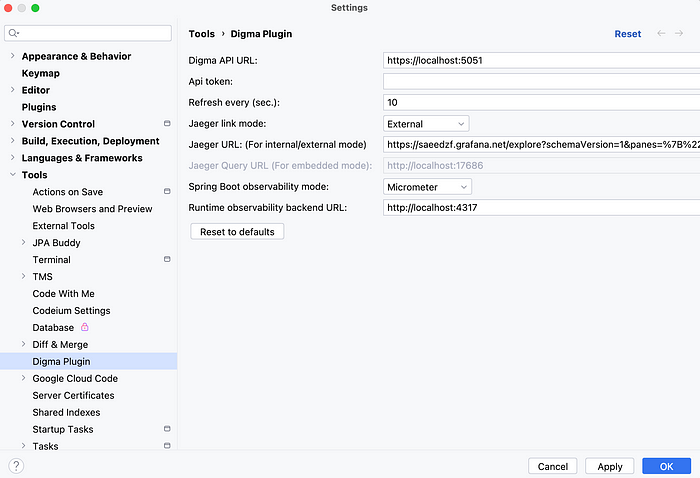This screenshot has height=478, width=700.
Task: Open Codeium Settings page
Action: pyautogui.click(x=71, y=311)
